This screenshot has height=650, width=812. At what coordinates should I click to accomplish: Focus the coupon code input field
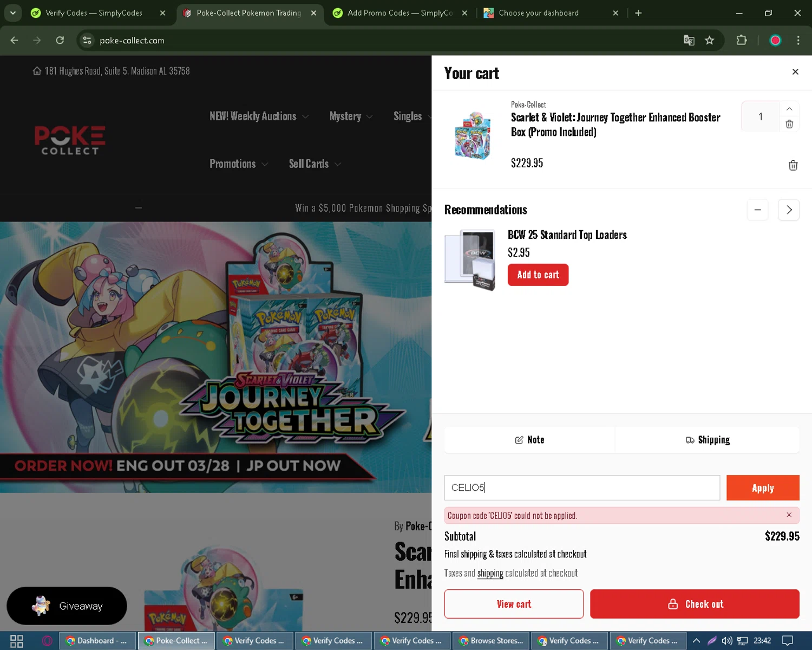pyautogui.click(x=582, y=487)
